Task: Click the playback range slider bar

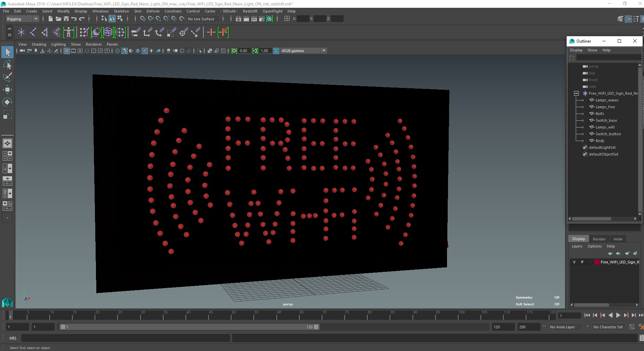Action: click(x=189, y=327)
